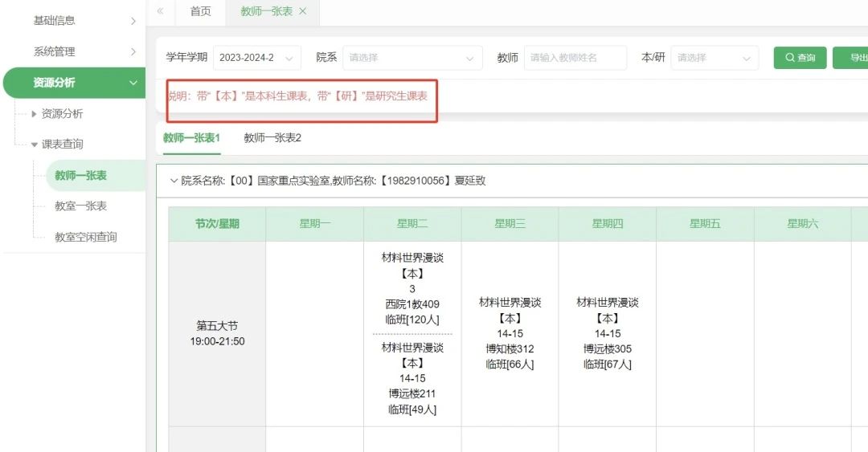The image size is (868, 452).
Task: Open 教室空闲查询 in sidebar
Action: [85, 237]
